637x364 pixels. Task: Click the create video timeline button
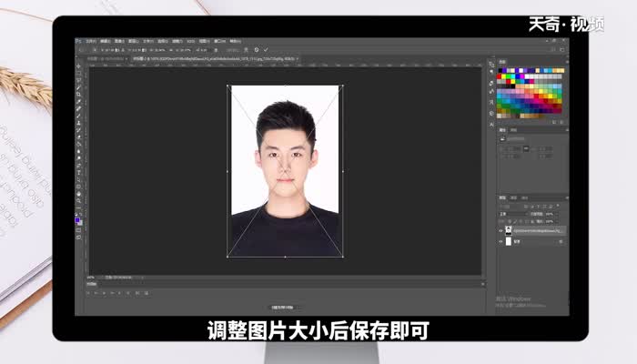click(283, 308)
